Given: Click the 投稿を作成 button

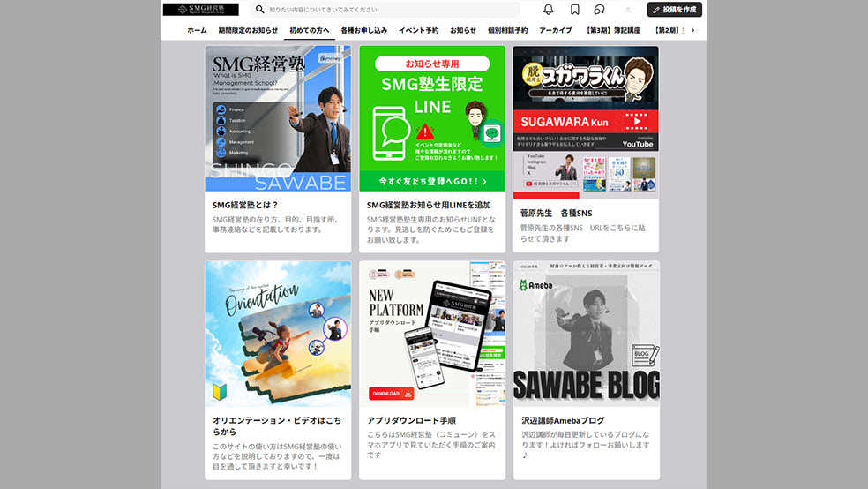Looking at the screenshot, I should pyautogui.click(x=675, y=10).
